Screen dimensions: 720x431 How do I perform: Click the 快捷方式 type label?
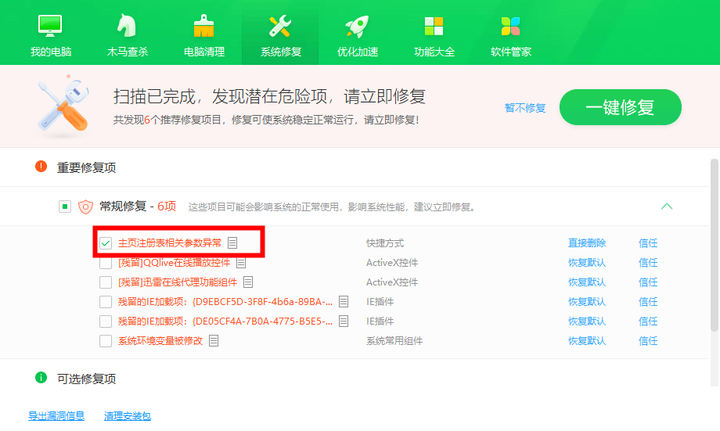385,243
